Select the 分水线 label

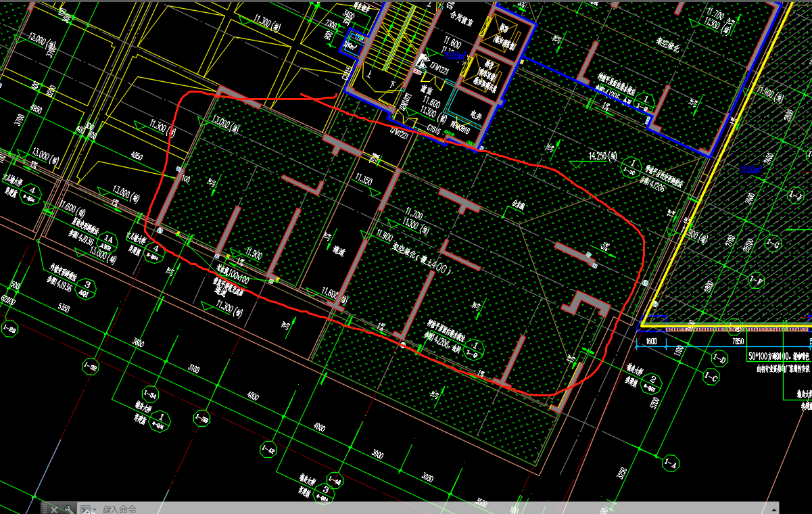tap(519, 205)
